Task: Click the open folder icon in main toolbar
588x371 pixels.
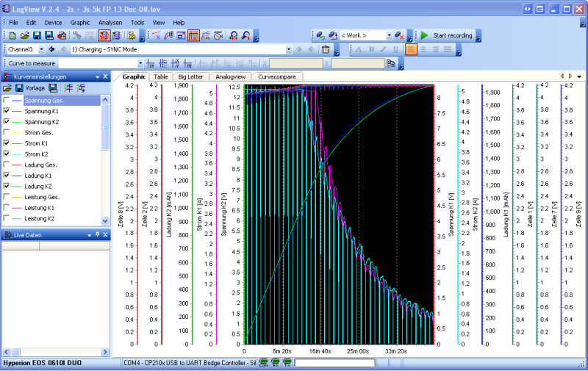Action: pos(24,35)
